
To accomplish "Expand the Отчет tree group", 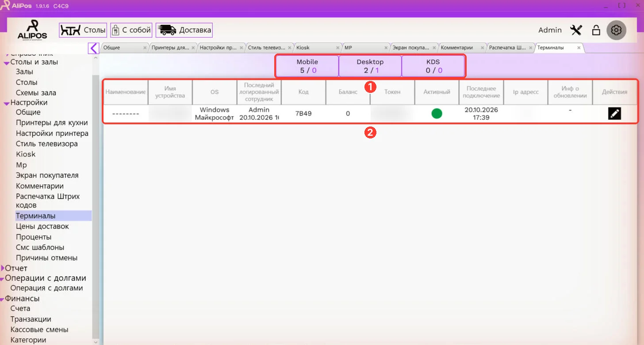I will click(3, 268).
